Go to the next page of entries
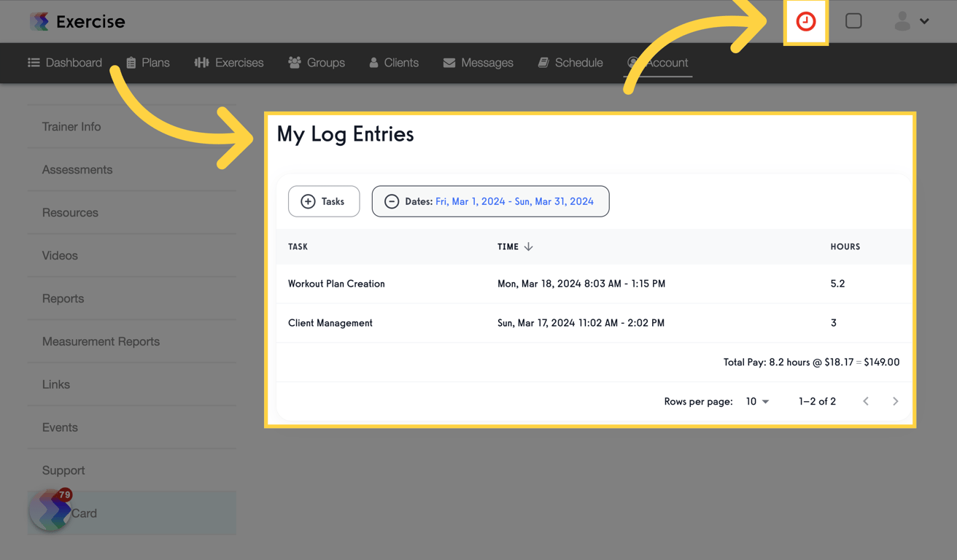The image size is (957, 560). tap(896, 402)
